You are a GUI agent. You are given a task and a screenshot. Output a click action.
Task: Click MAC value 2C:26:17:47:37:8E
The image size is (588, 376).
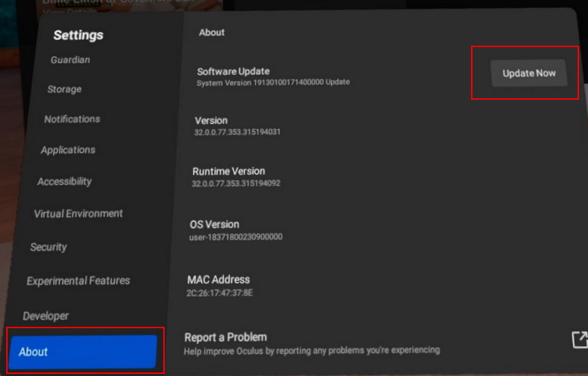(220, 293)
